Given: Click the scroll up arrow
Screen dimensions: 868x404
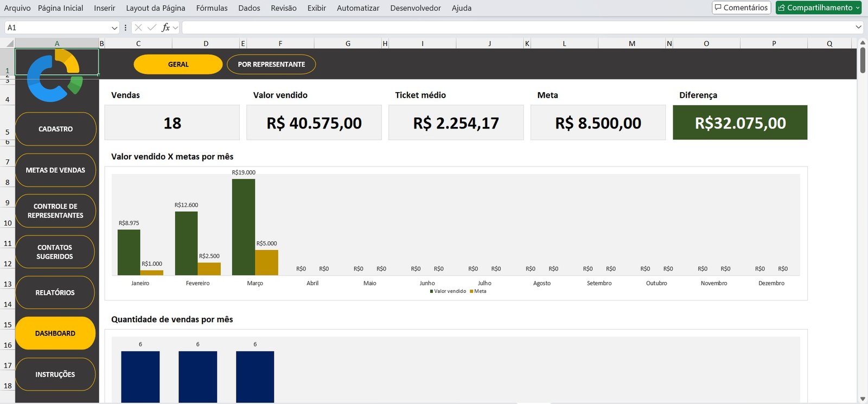Looking at the screenshot, I should coord(862,42).
